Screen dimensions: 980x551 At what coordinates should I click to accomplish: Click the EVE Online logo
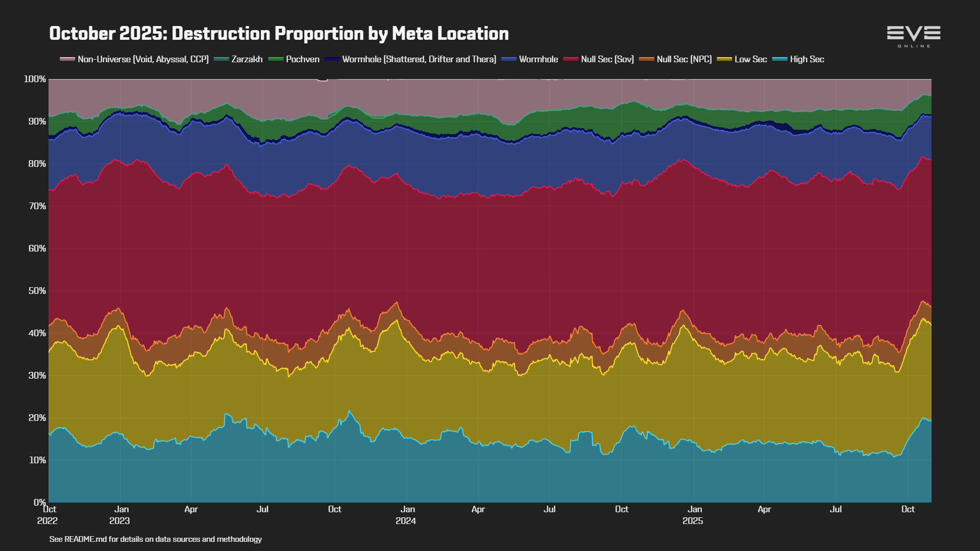coord(914,36)
